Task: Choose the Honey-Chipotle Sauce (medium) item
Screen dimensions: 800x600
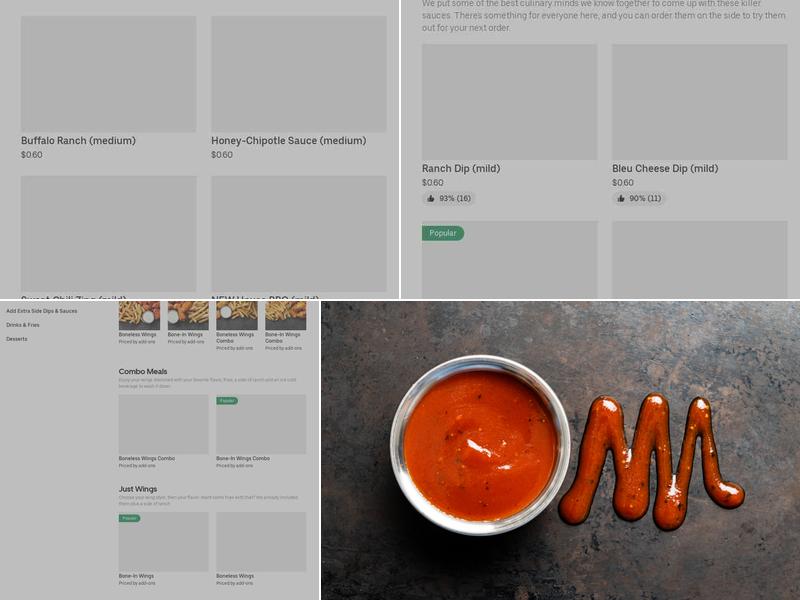Action: pyautogui.click(x=289, y=141)
